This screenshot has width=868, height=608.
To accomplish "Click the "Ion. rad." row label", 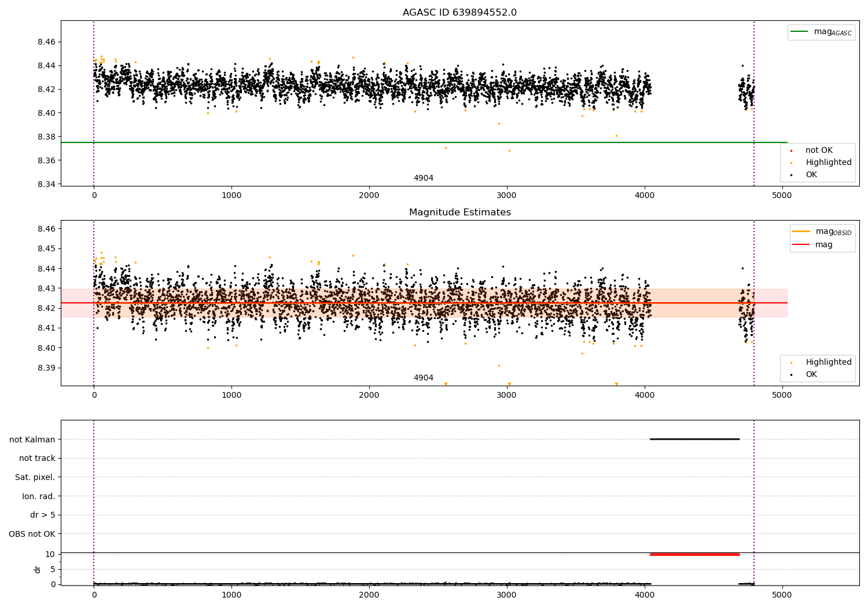I will [39, 496].
